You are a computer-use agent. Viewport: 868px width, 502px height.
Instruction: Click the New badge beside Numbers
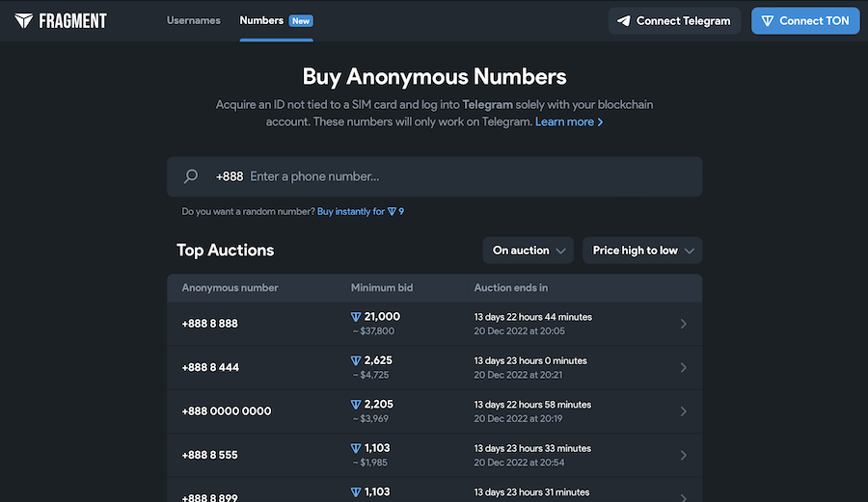301,21
